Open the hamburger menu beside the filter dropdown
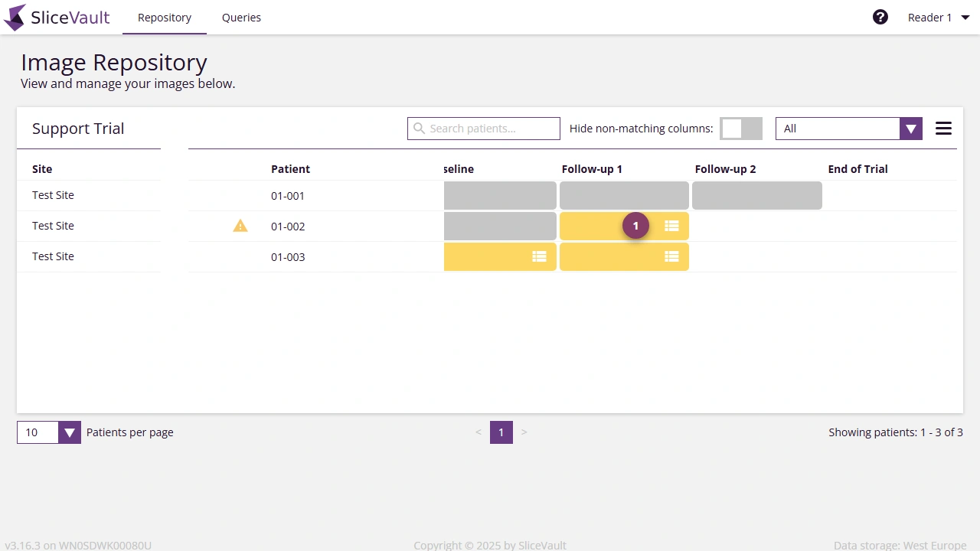 [943, 128]
